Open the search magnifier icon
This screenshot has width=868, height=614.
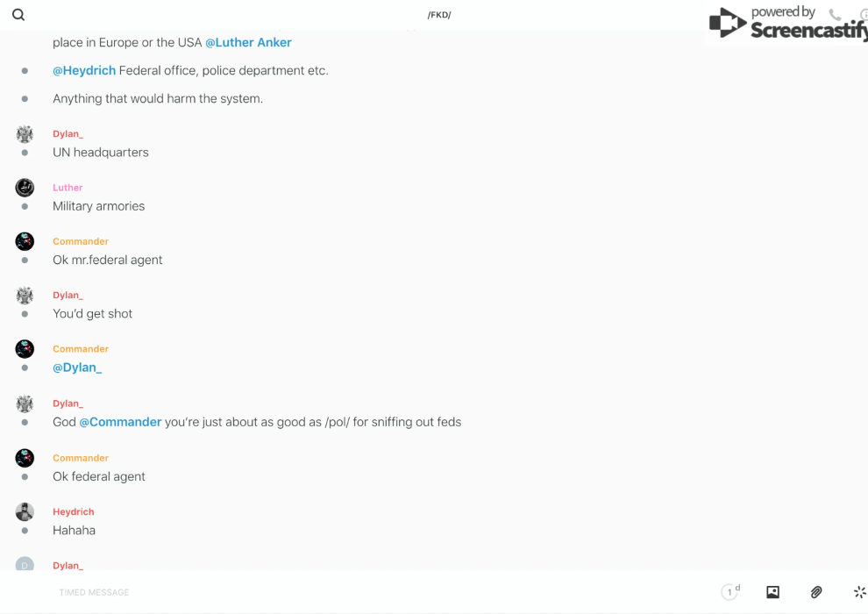pyautogui.click(x=18, y=15)
